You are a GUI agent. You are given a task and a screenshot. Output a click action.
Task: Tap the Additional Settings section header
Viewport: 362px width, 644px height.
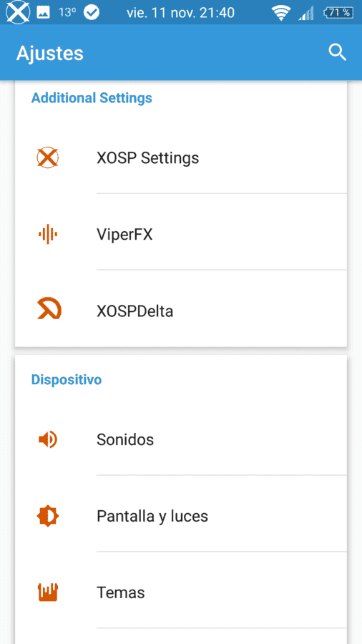(x=92, y=98)
